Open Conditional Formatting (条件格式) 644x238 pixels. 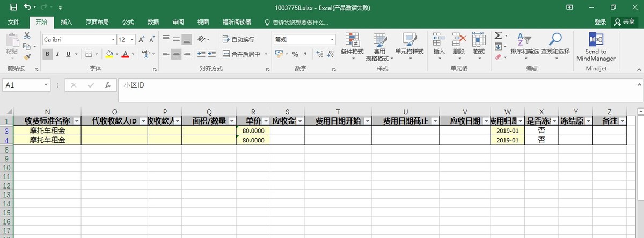point(352,46)
